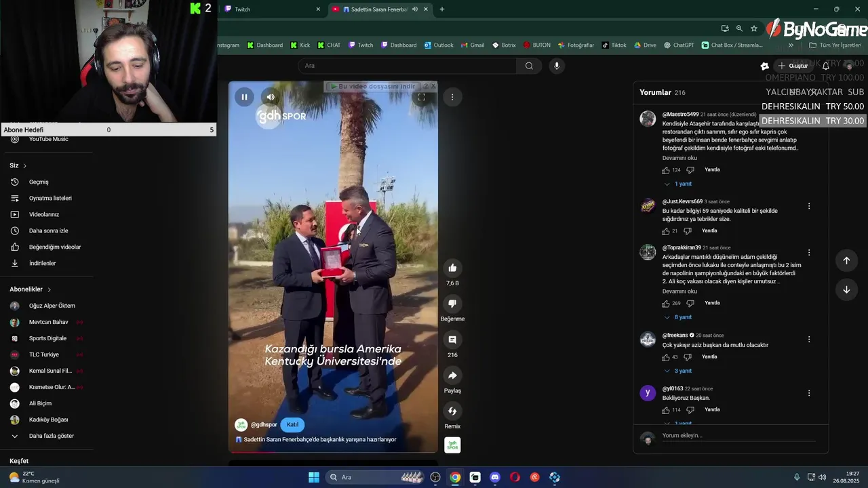This screenshot has height=488, width=868.
Task: Like the comment by @Just.Kevırs669
Action: click(666, 231)
